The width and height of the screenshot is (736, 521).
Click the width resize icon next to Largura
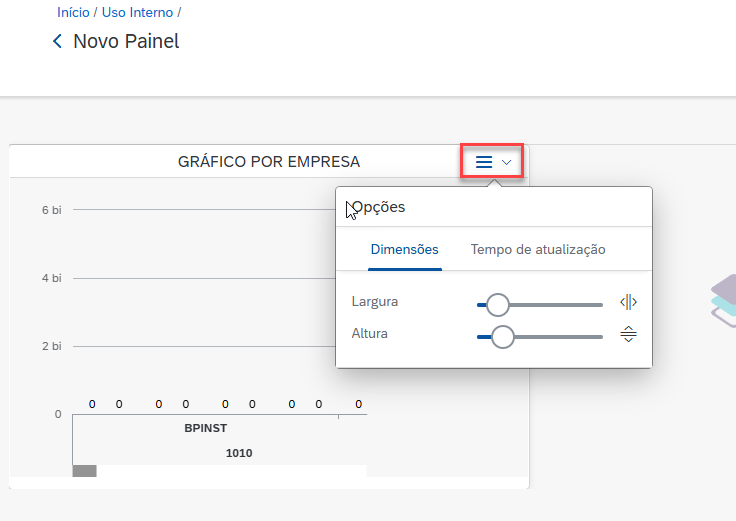(628, 302)
